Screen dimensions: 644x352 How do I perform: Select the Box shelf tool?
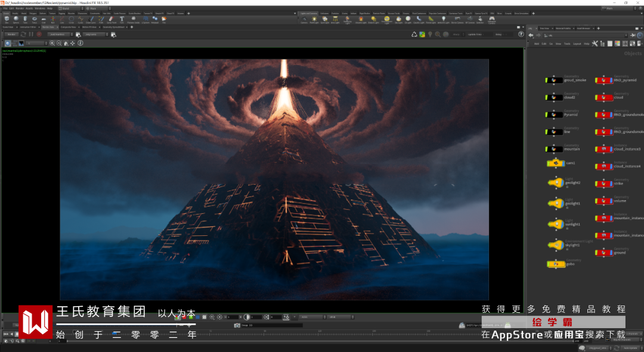[x=7, y=19]
